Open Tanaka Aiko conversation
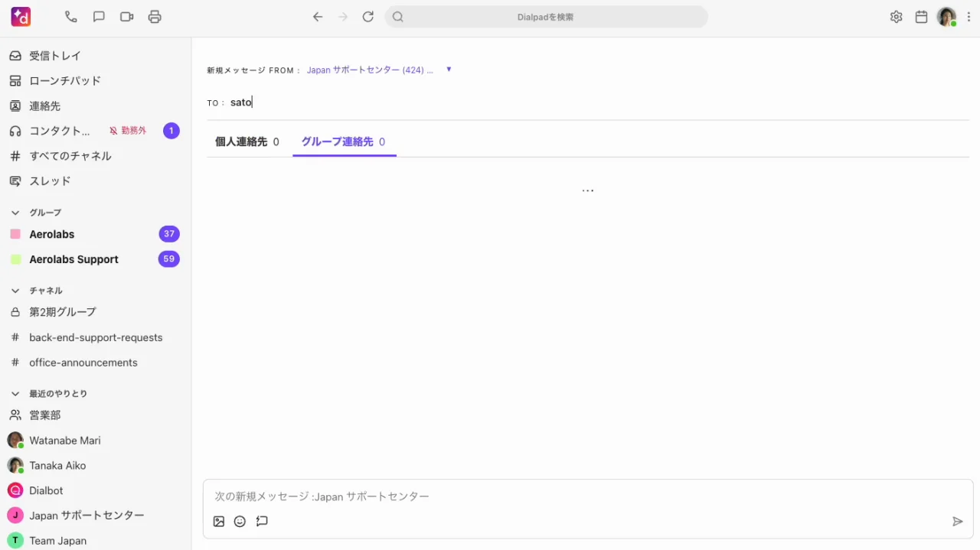Image resolution: width=980 pixels, height=550 pixels. (57, 466)
